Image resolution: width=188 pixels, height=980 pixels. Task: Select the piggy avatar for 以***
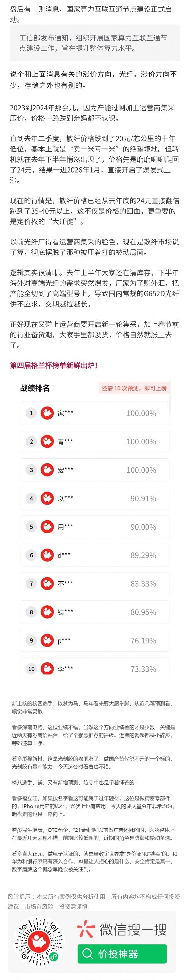pyautogui.click(x=47, y=498)
